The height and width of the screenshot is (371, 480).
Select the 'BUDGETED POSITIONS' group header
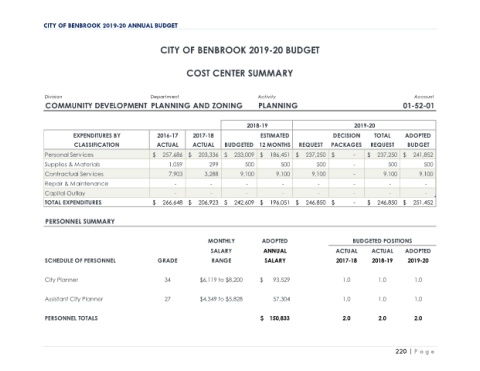point(382,241)
